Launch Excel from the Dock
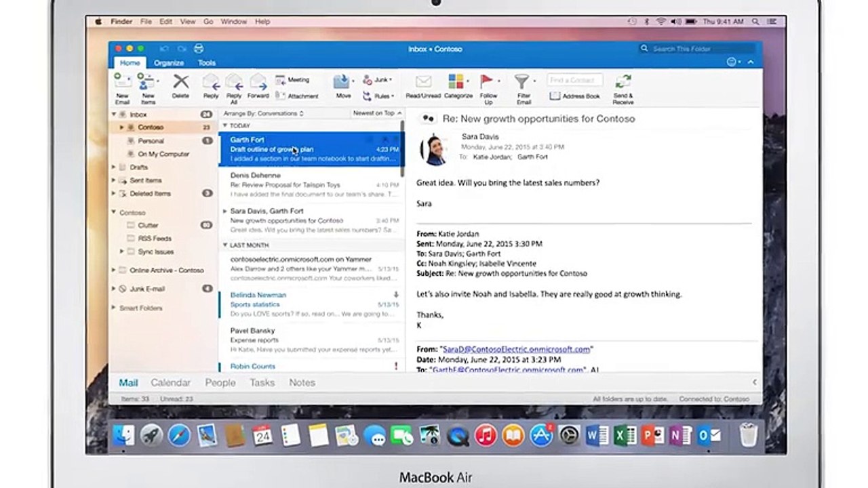This screenshot has width=868, height=488. click(625, 435)
